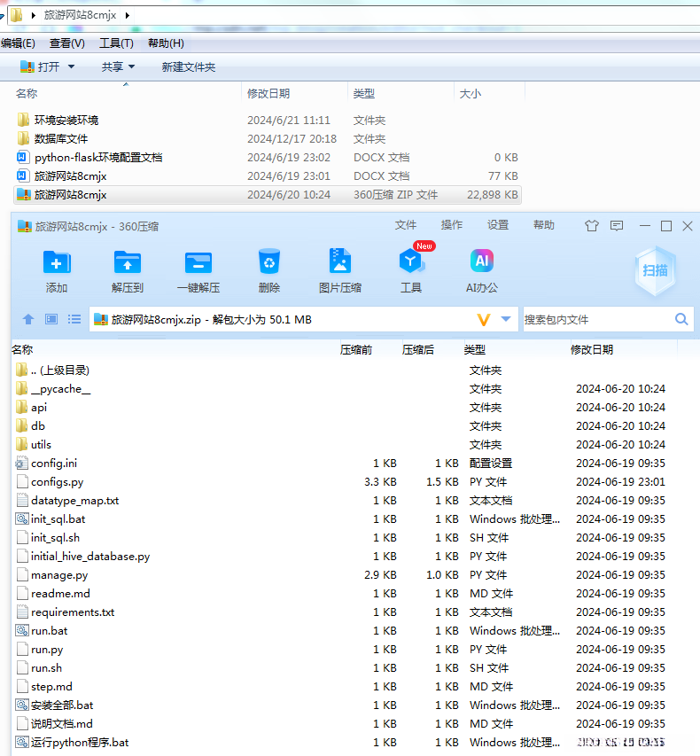Viewport: 700px width, 756px height.
Task: Open the 帮助 menu in 360压缩
Action: click(544, 225)
